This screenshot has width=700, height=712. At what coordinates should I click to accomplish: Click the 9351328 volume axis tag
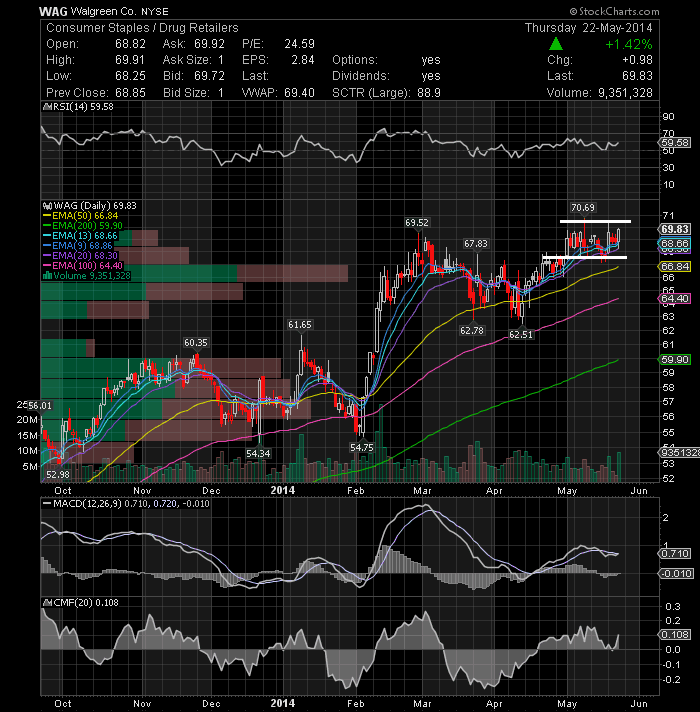click(x=679, y=453)
